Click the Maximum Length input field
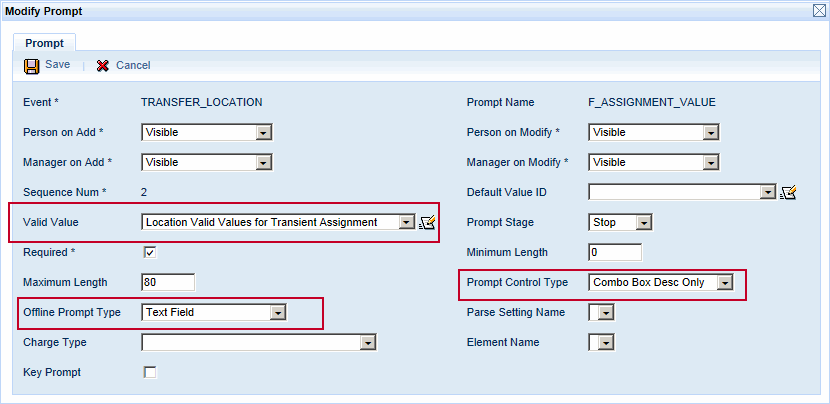Screen dimensions: 830x404 168,283
